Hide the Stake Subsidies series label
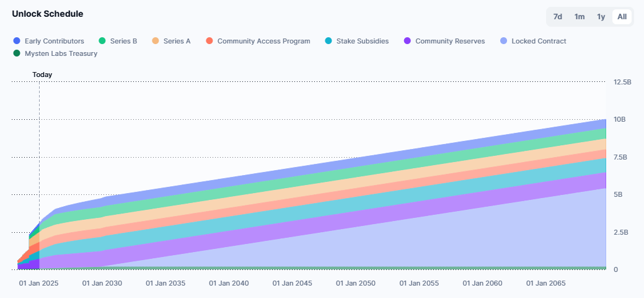Image resolution: width=644 pixels, height=298 pixels. 362,41
